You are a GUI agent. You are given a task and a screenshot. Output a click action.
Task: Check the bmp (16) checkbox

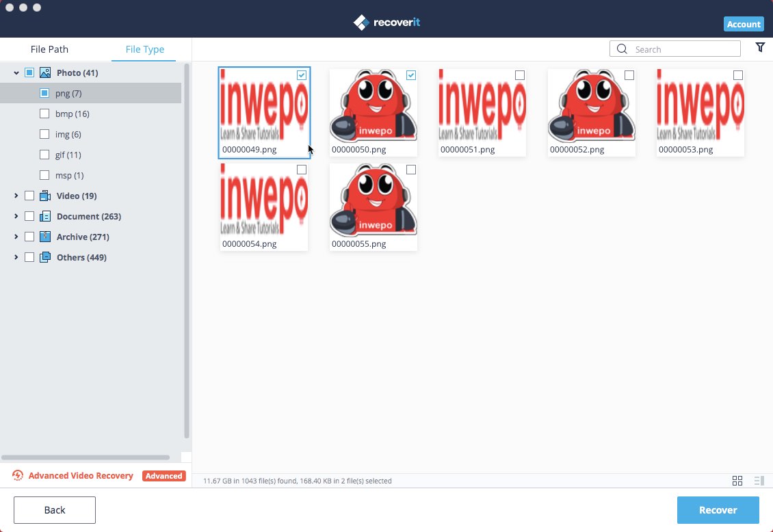[x=44, y=114]
